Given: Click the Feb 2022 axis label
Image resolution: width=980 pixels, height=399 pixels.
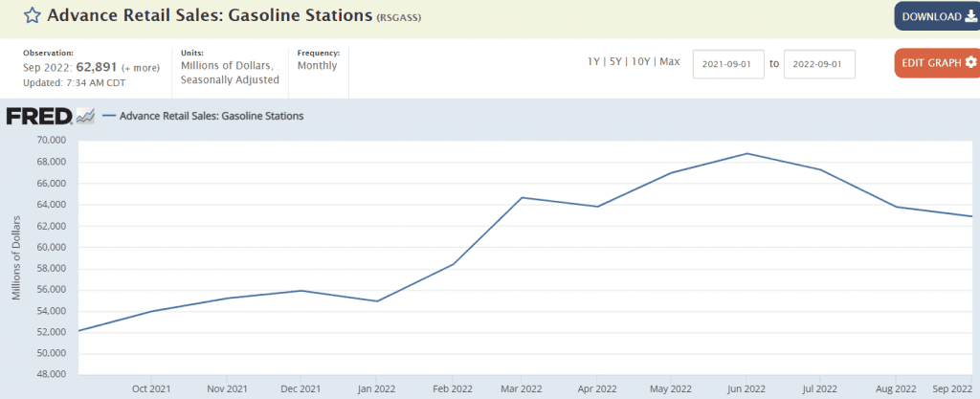Looking at the screenshot, I should pos(452,388).
